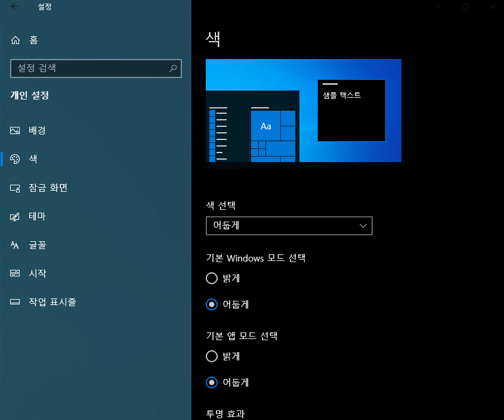Click the 색 palette icon
This screenshot has height=420, width=504.
pyautogui.click(x=15, y=159)
